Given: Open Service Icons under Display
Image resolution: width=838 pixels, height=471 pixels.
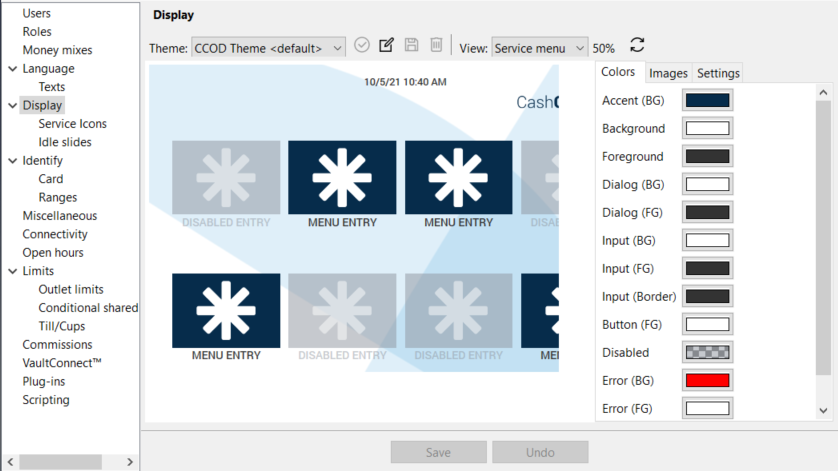Looking at the screenshot, I should pyautogui.click(x=72, y=123).
